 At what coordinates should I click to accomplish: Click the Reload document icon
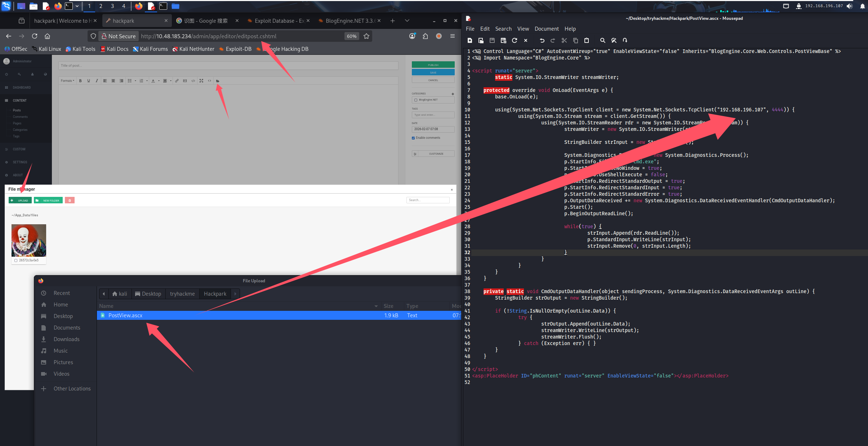(515, 40)
